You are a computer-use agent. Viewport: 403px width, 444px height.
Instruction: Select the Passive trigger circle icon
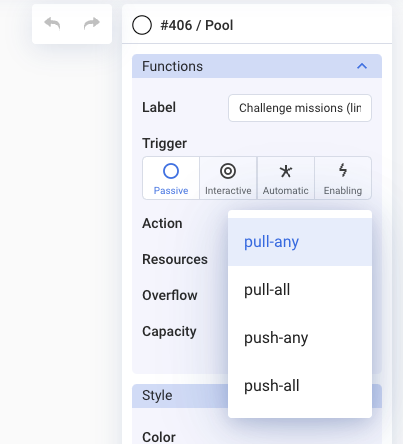pyautogui.click(x=171, y=171)
